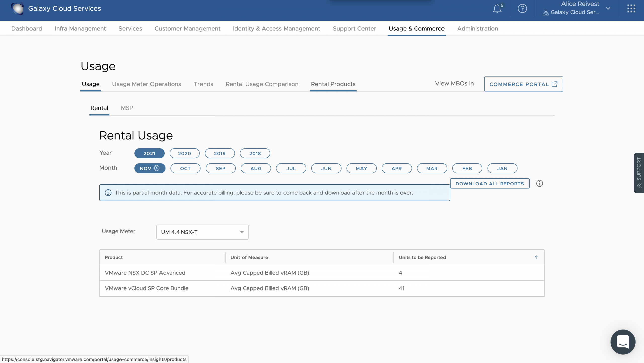
Task: Click info icon next to Download All Reports
Action: [539, 184]
